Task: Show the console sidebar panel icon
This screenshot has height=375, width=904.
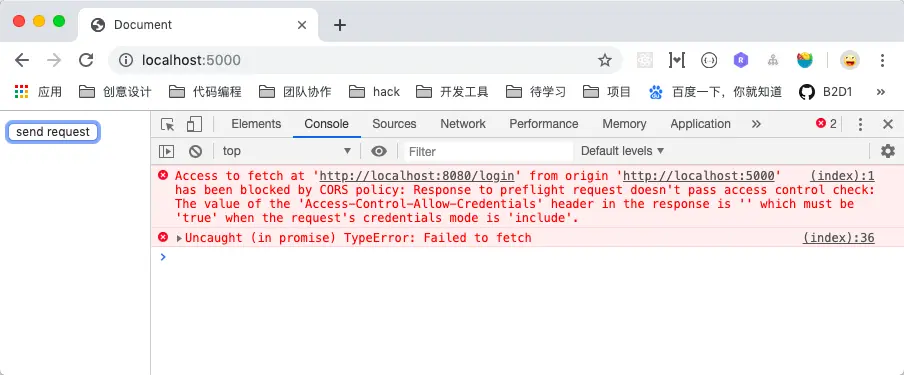Action: [x=167, y=151]
